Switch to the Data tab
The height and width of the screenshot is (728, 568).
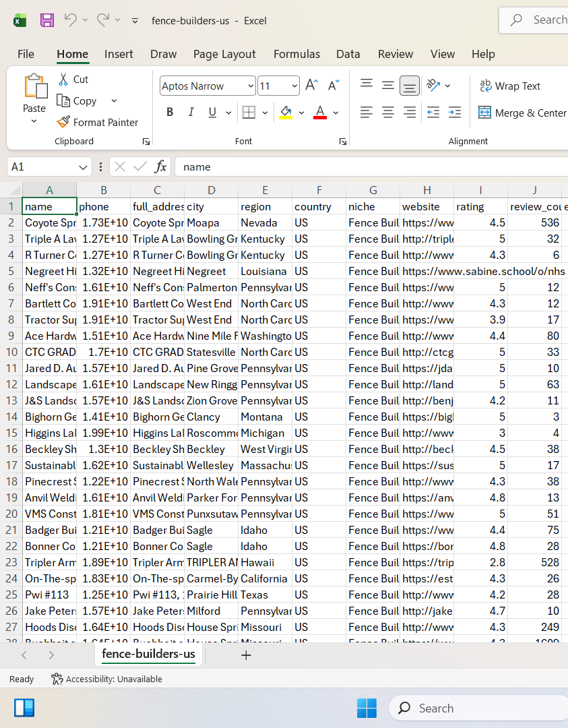click(348, 54)
